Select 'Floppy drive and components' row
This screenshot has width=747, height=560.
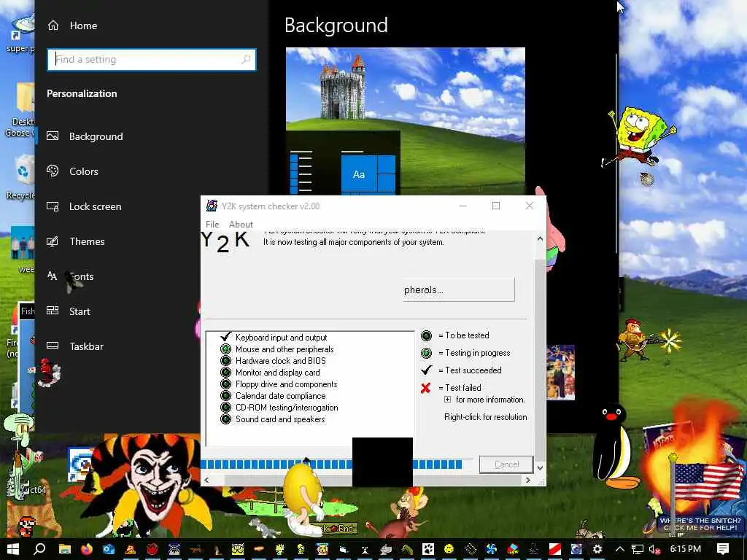[279, 384]
